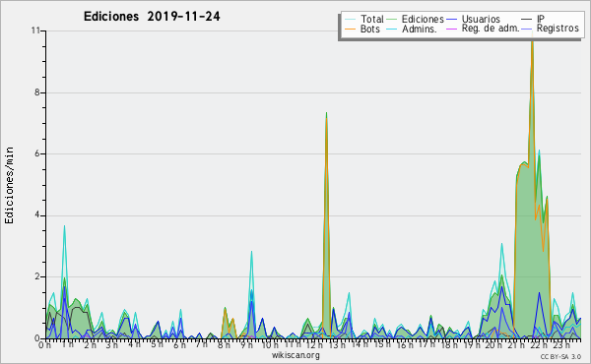
Task: Click the wikiscan.org label below the chart
Action: (x=295, y=355)
